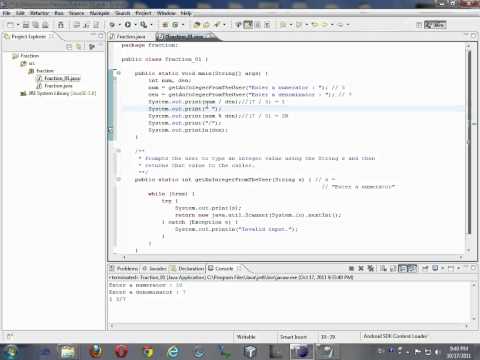Click the External Tools run icon
Screen dimensions: 480x360
pyautogui.click(x=143, y=25)
